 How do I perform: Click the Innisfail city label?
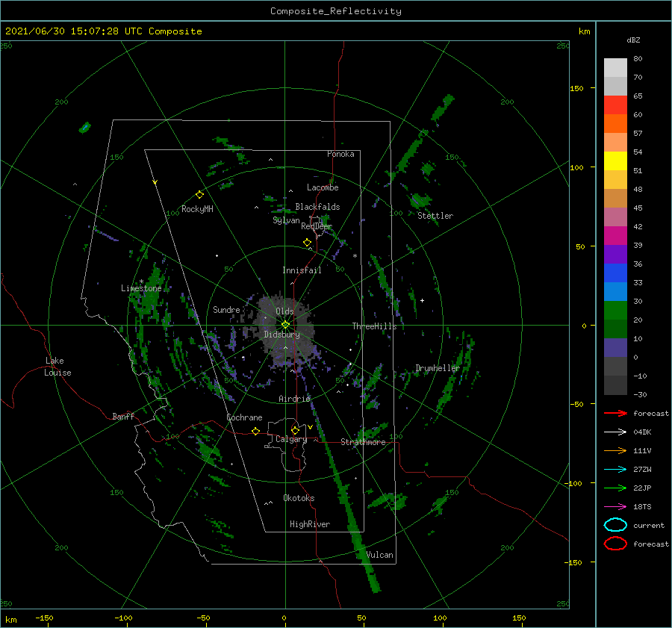pos(302,270)
